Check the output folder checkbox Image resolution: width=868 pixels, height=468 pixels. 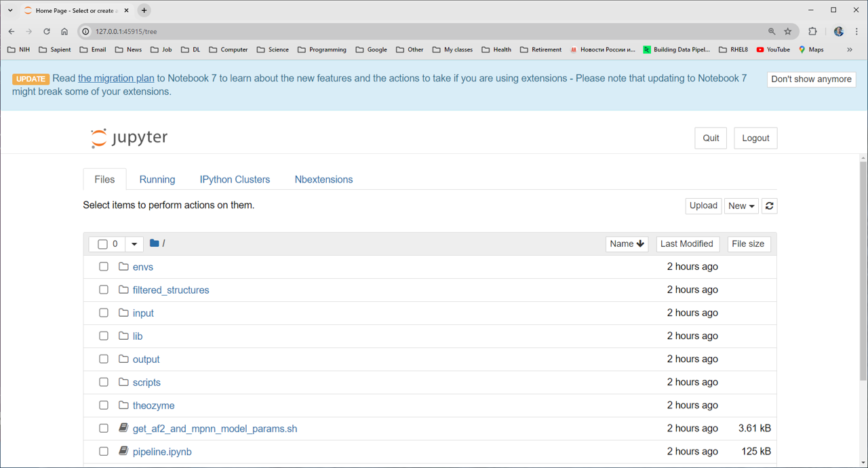point(104,359)
